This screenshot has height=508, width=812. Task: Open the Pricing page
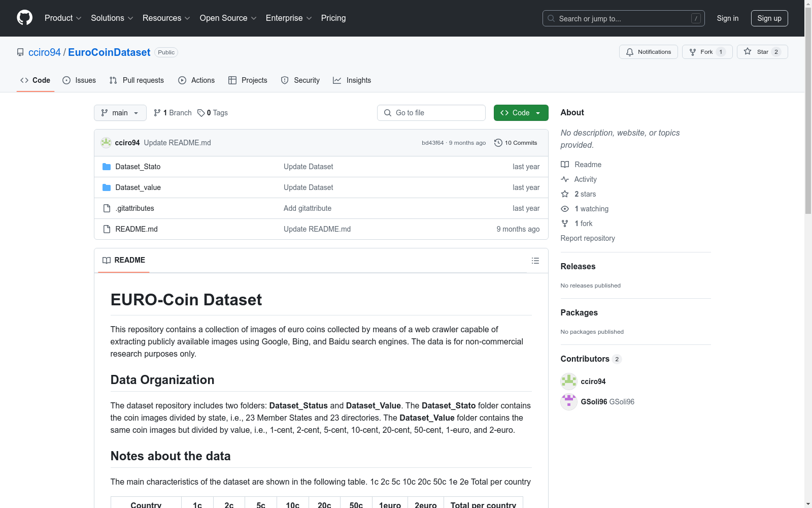pyautogui.click(x=333, y=18)
